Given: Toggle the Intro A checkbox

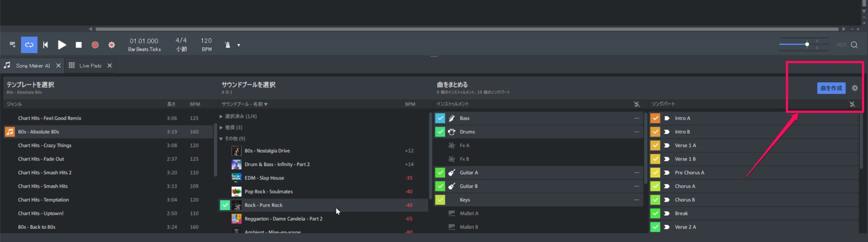Looking at the screenshot, I should pyautogui.click(x=655, y=118).
